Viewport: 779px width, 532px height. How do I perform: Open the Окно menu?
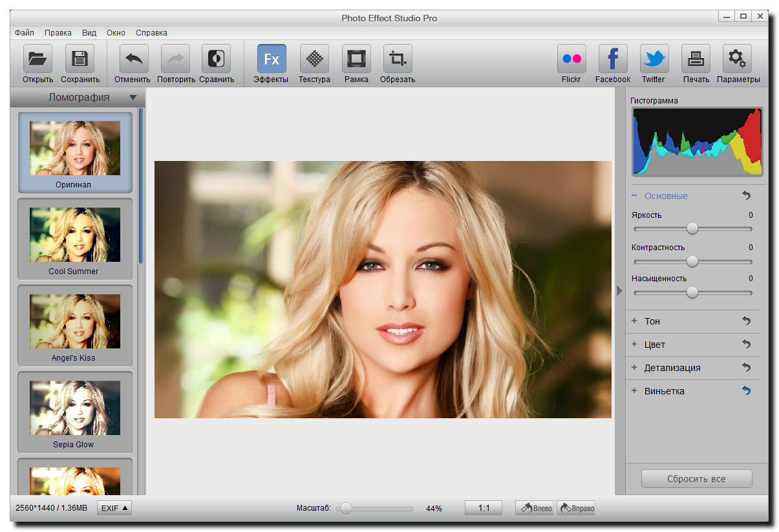[x=116, y=33]
